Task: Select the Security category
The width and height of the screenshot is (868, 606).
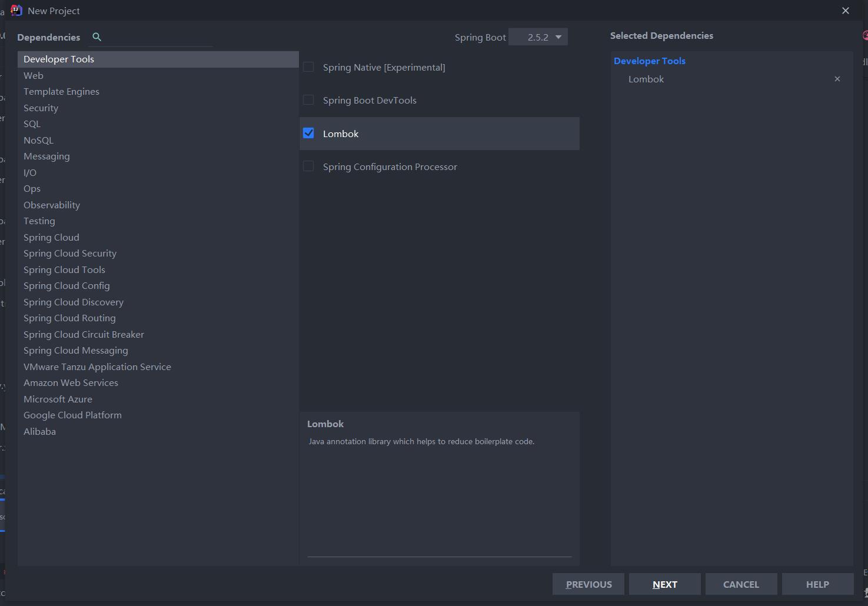Action: coord(158,108)
